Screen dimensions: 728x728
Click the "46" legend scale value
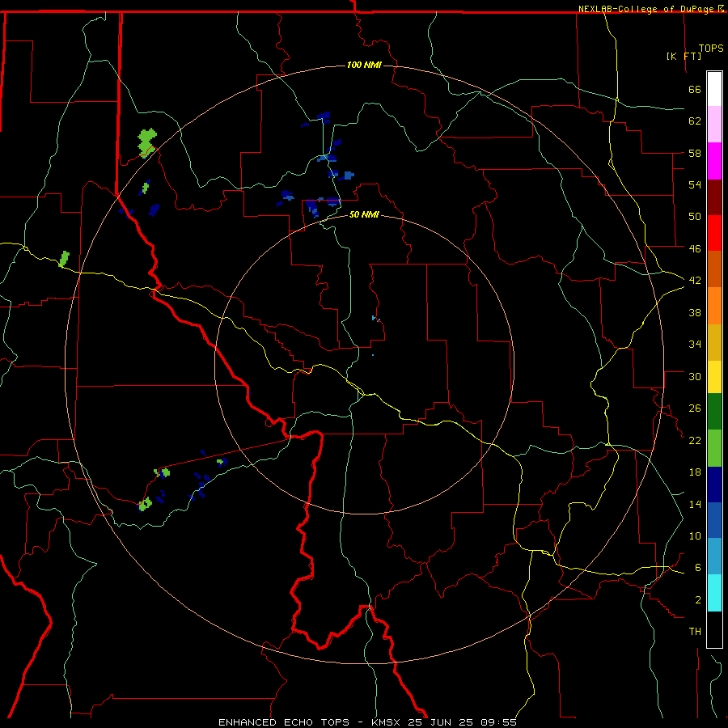[695, 249]
